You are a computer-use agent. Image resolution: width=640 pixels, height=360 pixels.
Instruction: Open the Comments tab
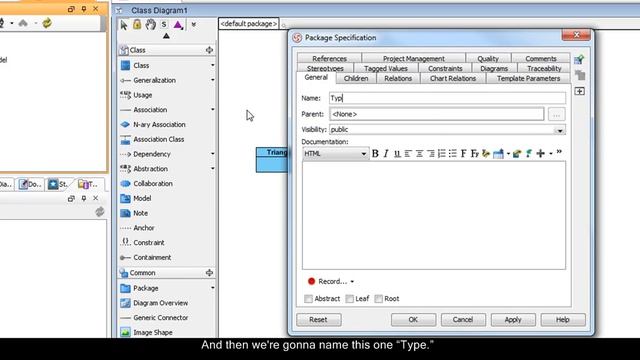pos(540,58)
